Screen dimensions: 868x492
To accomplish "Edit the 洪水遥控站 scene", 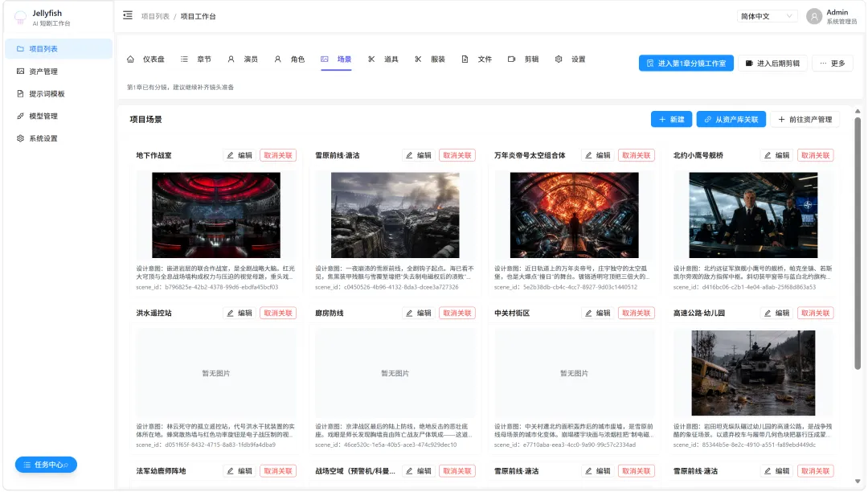I will [240, 314].
